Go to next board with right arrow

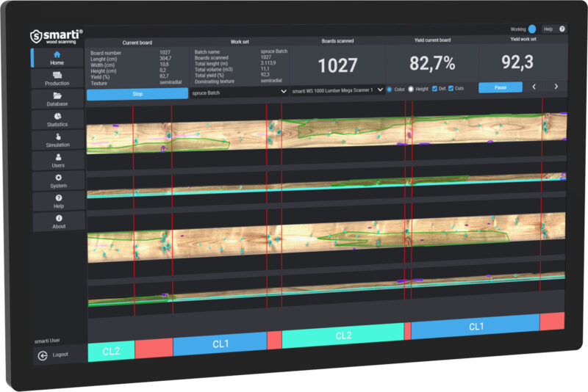coord(556,87)
